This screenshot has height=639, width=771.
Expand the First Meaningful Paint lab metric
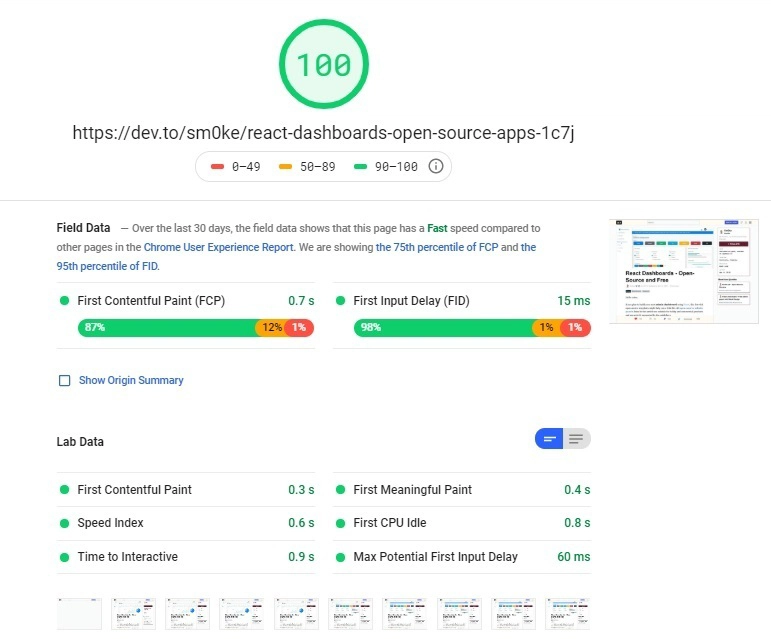point(462,490)
